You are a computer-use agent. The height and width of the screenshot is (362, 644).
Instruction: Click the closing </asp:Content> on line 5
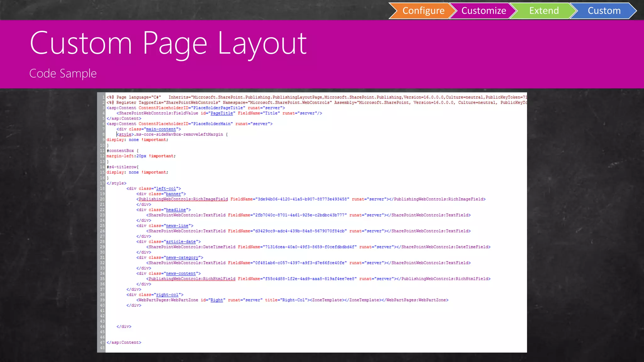tap(124, 118)
